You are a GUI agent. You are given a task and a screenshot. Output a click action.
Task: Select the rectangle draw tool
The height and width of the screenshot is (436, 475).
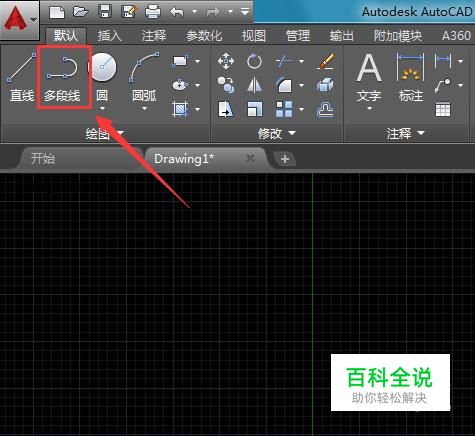coord(180,61)
